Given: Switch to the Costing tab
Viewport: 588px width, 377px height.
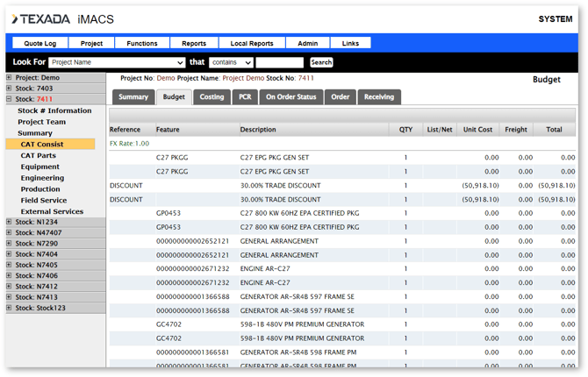Looking at the screenshot, I should point(212,97).
